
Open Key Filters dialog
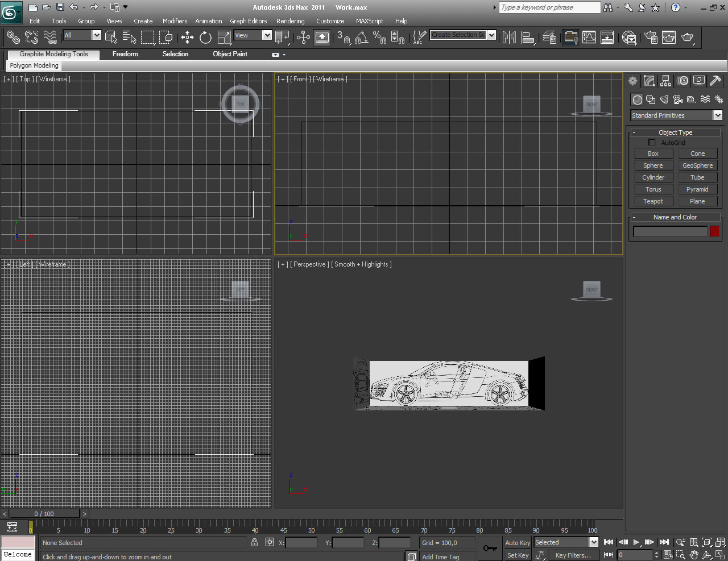573,555
